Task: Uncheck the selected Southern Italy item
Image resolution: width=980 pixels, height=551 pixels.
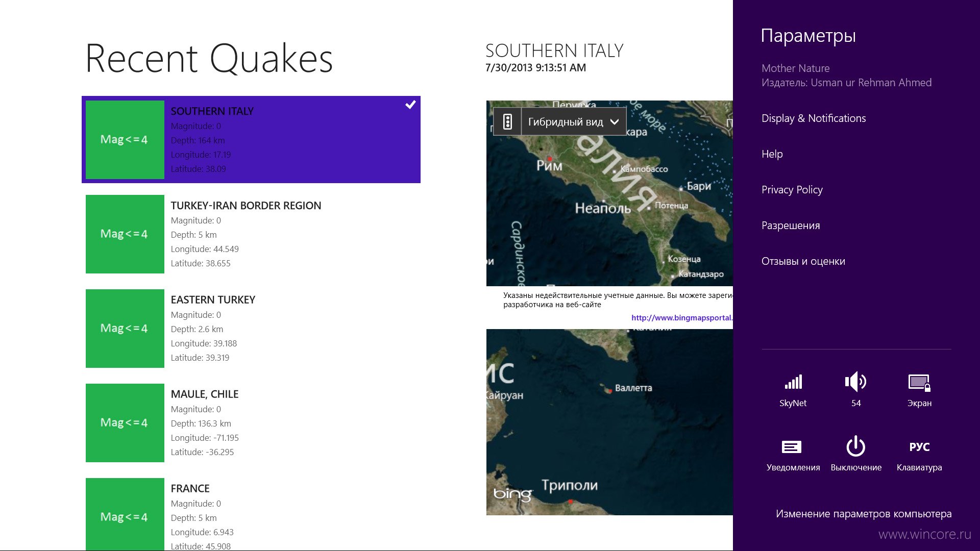Action: coord(410,105)
